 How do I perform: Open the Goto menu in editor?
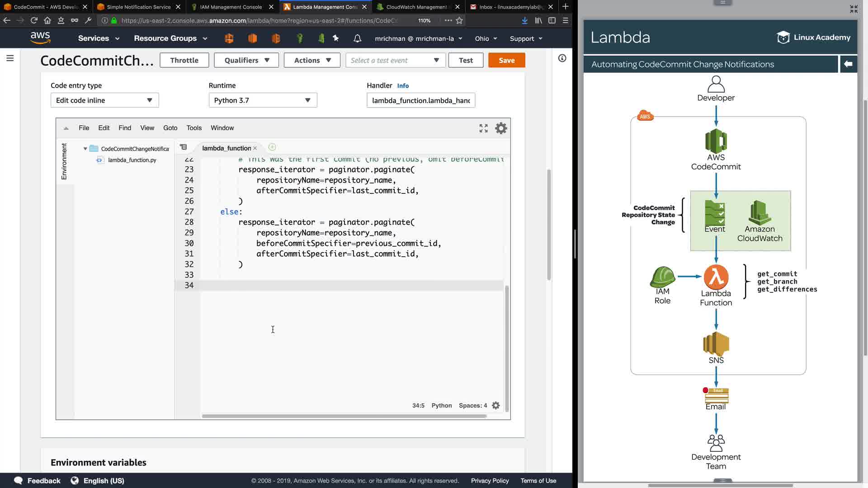[170, 128]
